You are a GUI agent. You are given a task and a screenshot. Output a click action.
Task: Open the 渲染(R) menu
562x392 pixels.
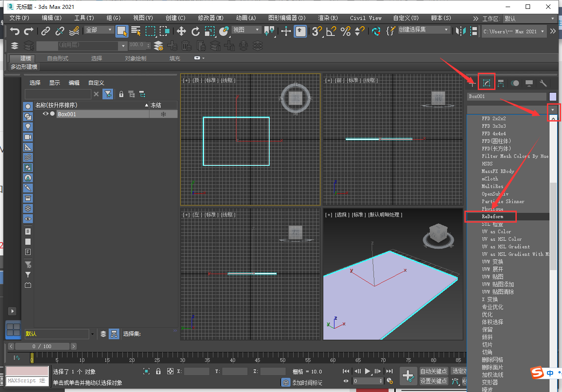[x=328, y=18]
